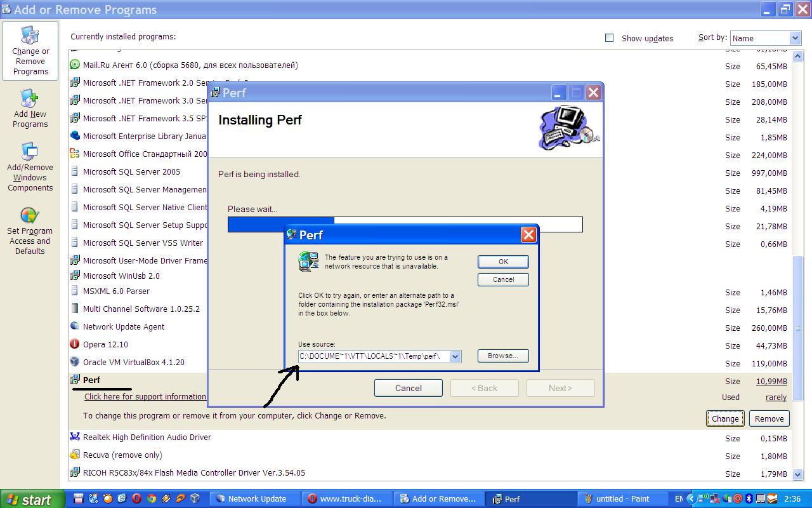Click the Oracle VM VirtualBox 4.1.20 icon
The height and width of the screenshot is (508, 812).
[75, 362]
